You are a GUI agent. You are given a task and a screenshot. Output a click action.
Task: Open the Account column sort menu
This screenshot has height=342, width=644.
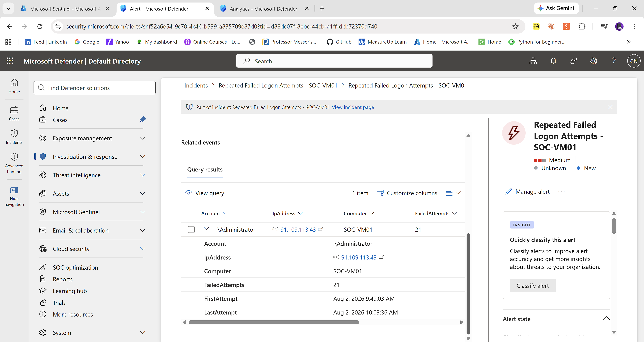click(225, 213)
